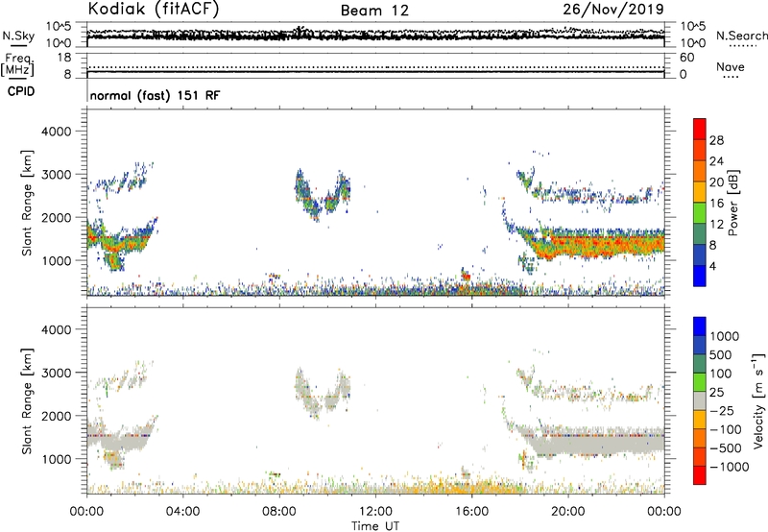
Task: Pick the blue top segment of Velocity colorbar
Action: [700, 326]
